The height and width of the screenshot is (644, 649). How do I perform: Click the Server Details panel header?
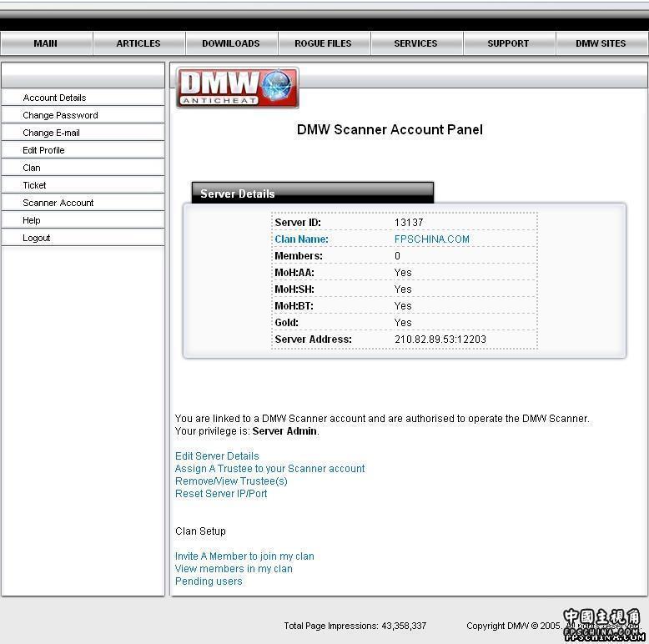coord(313,193)
